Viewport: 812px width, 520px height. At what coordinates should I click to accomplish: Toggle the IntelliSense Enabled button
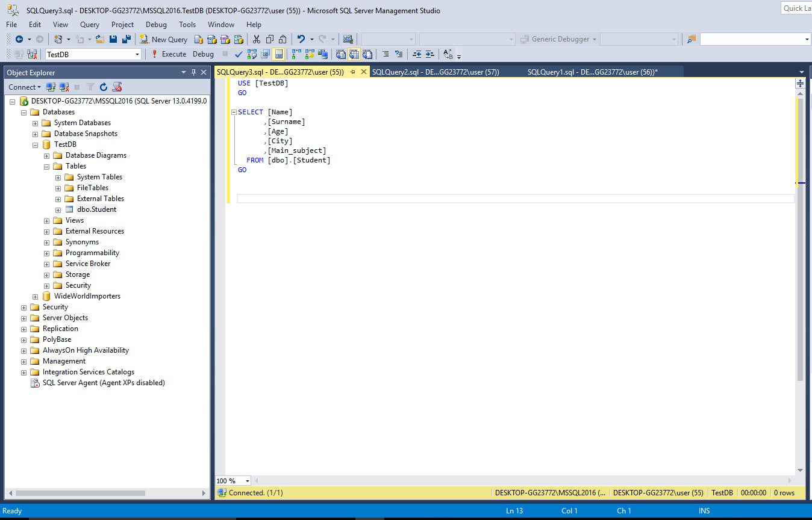(278, 54)
